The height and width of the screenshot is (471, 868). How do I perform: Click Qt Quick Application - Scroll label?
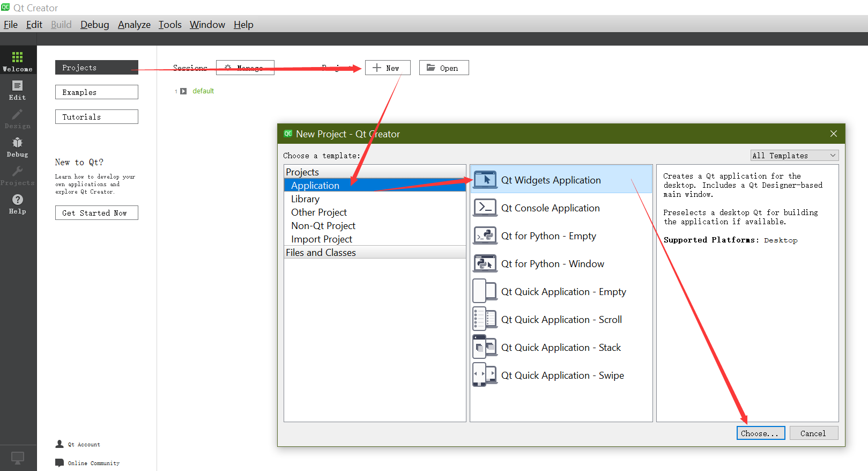click(561, 320)
